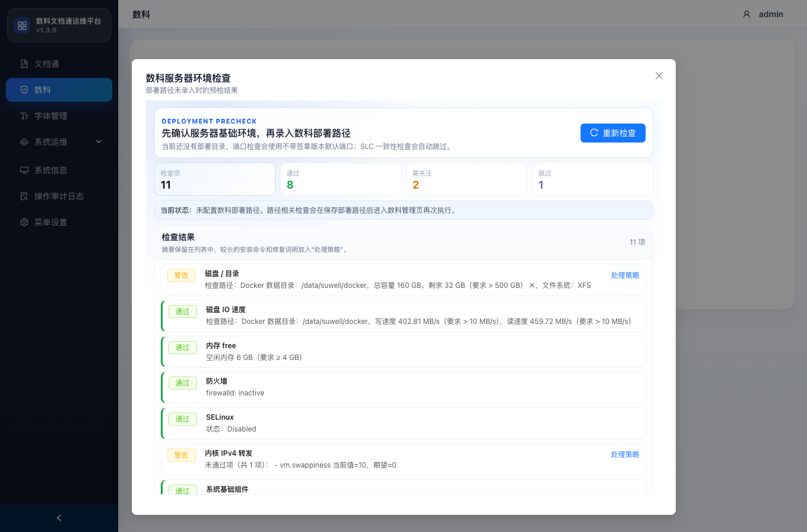Click the 跳过 1 summary card

pyautogui.click(x=592, y=179)
